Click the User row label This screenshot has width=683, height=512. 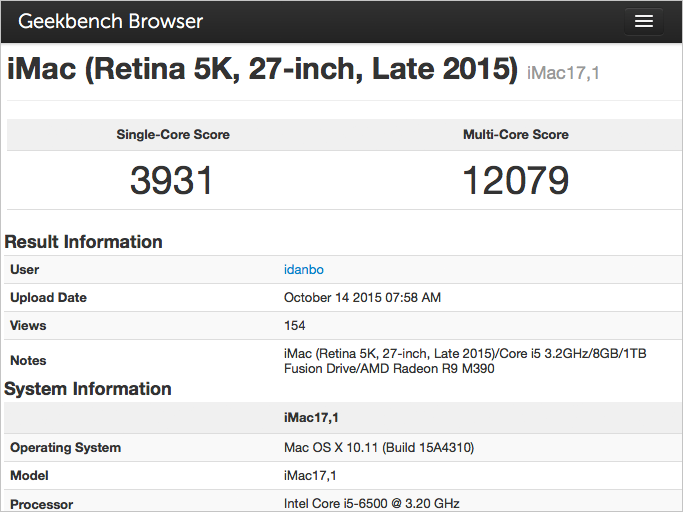24,270
